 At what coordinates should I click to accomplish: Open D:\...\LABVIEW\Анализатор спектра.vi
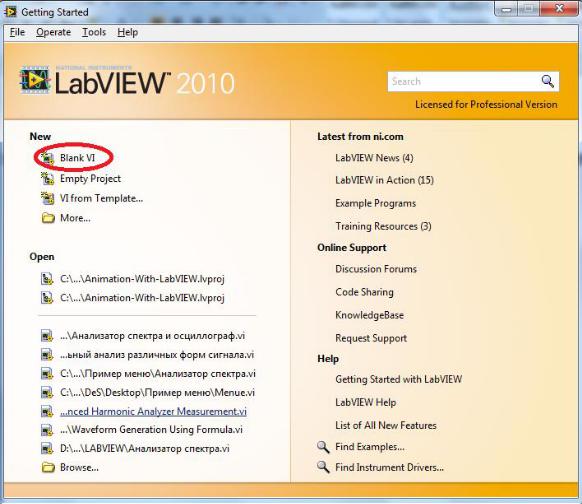coord(144,449)
